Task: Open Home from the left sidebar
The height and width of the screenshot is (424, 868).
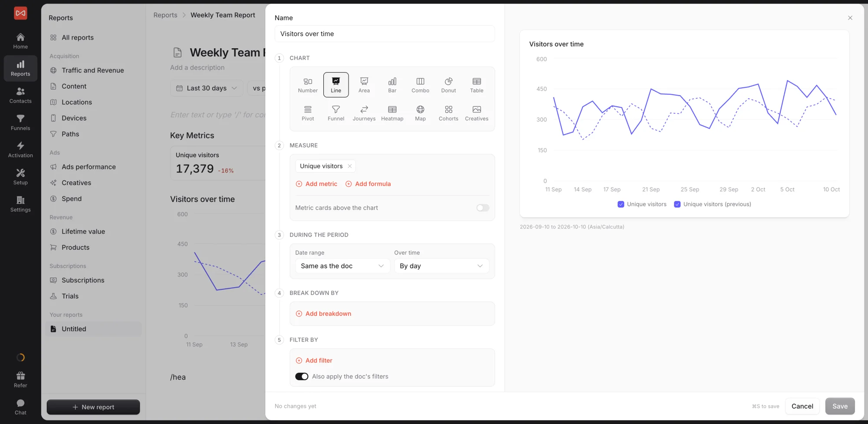Action: pyautogui.click(x=20, y=41)
